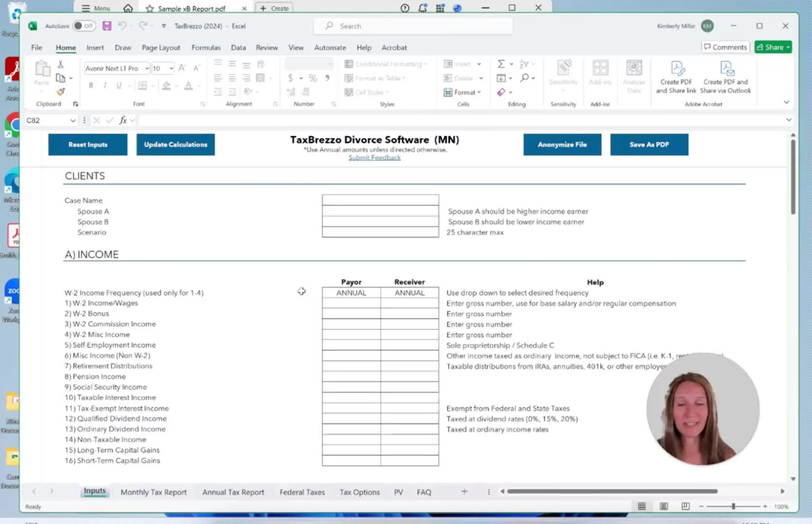Click the Comma Style icon

[x=327, y=78]
